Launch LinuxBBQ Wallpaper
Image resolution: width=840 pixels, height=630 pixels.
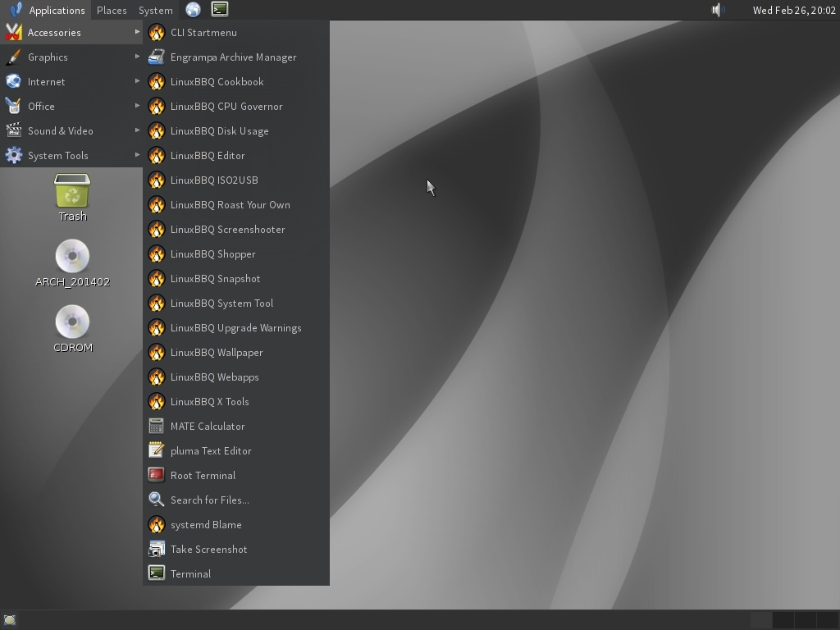click(236, 353)
